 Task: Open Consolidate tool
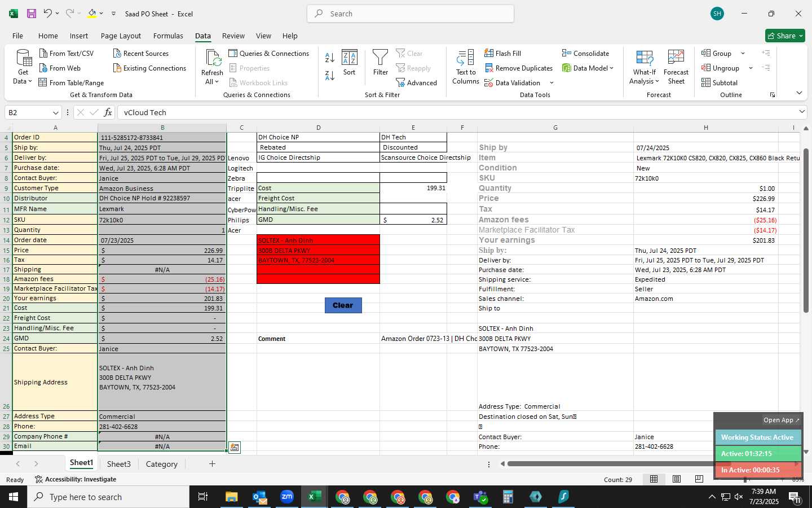click(585, 54)
